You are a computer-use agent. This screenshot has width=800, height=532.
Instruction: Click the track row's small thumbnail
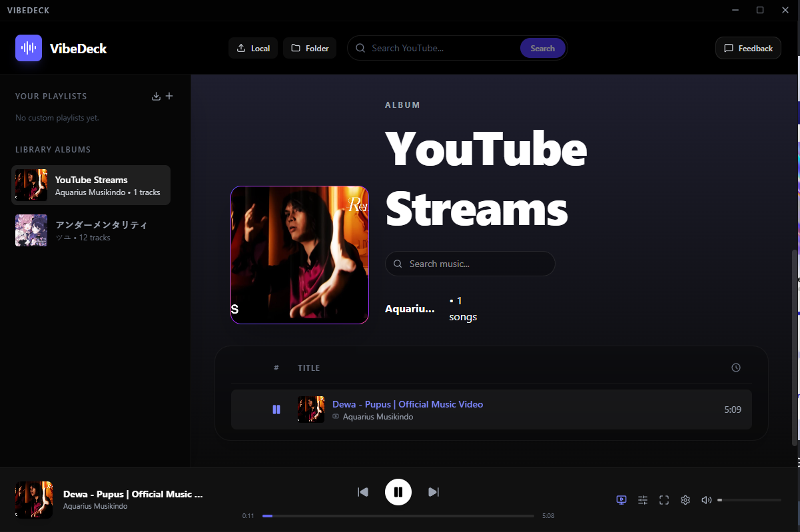311,409
